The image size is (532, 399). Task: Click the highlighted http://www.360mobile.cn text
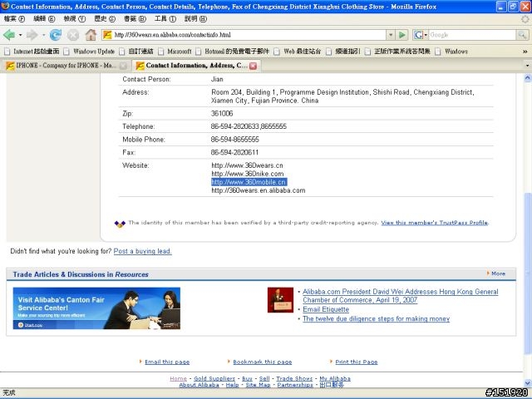(249, 182)
